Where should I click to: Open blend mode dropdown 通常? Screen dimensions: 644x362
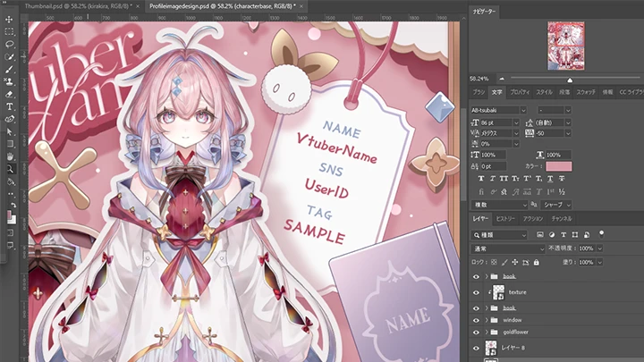508,248
